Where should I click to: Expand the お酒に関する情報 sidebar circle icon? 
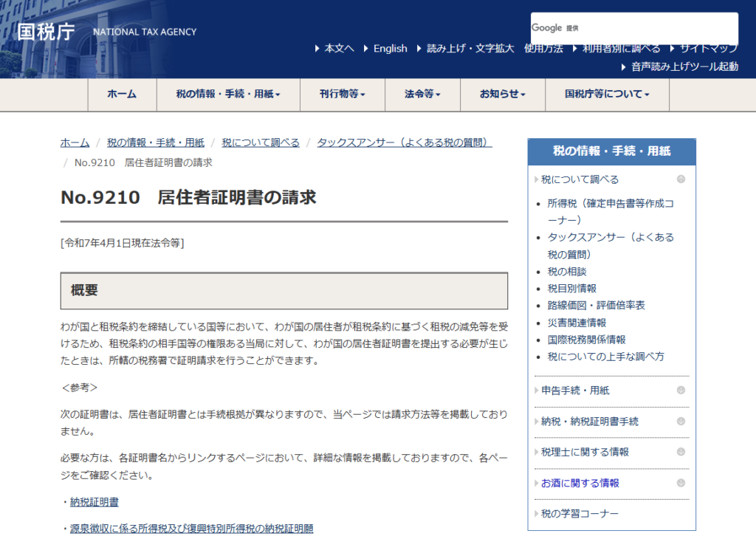(x=681, y=483)
